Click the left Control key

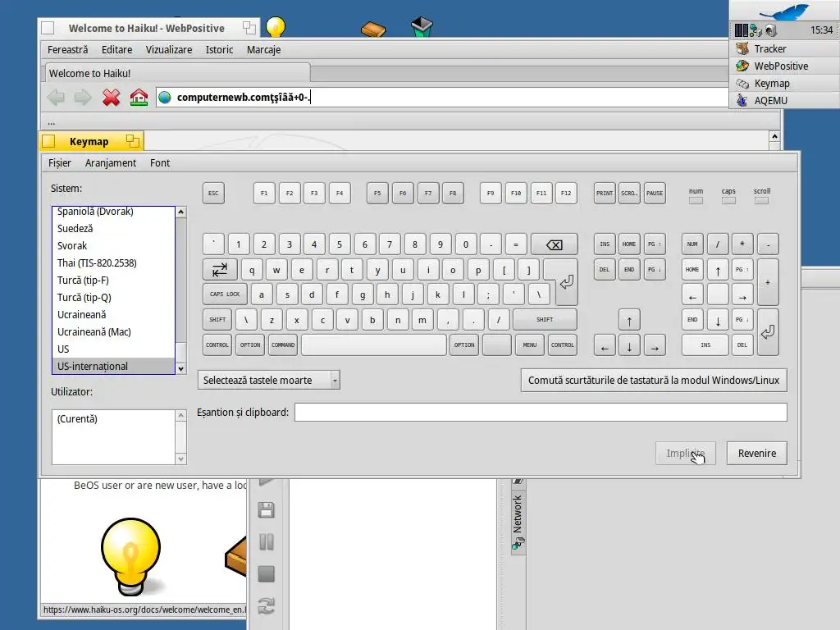(x=217, y=345)
